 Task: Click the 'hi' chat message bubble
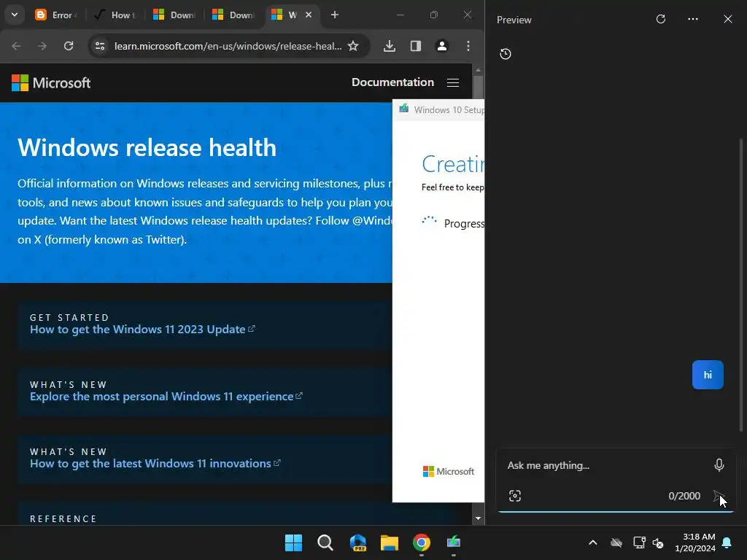pos(708,375)
